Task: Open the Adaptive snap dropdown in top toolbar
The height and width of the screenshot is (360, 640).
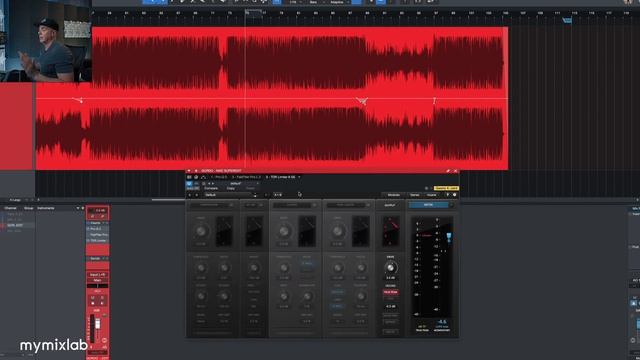Action: click(338, 2)
